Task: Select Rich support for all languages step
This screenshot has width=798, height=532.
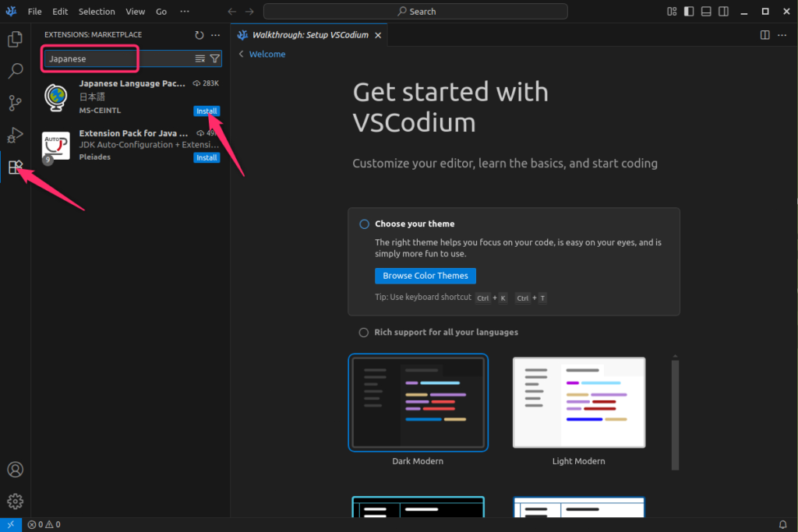Action: (x=364, y=333)
